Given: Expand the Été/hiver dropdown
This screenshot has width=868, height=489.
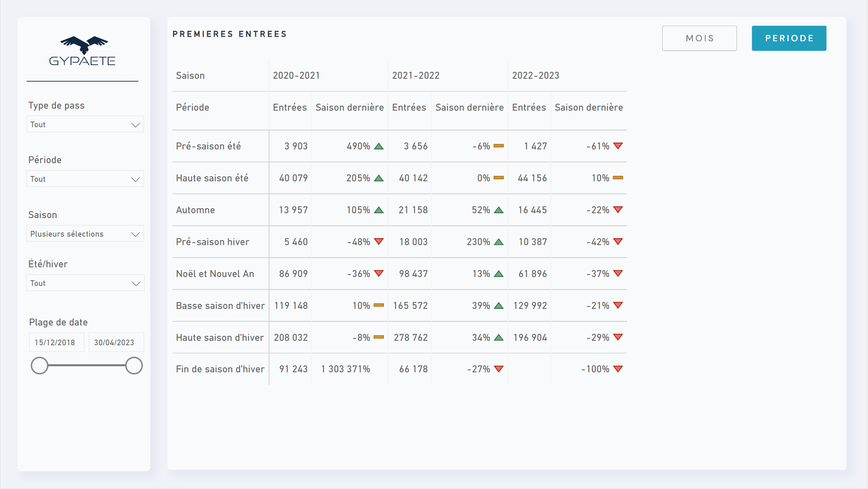Looking at the screenshot, I should (x=85, y=283).
